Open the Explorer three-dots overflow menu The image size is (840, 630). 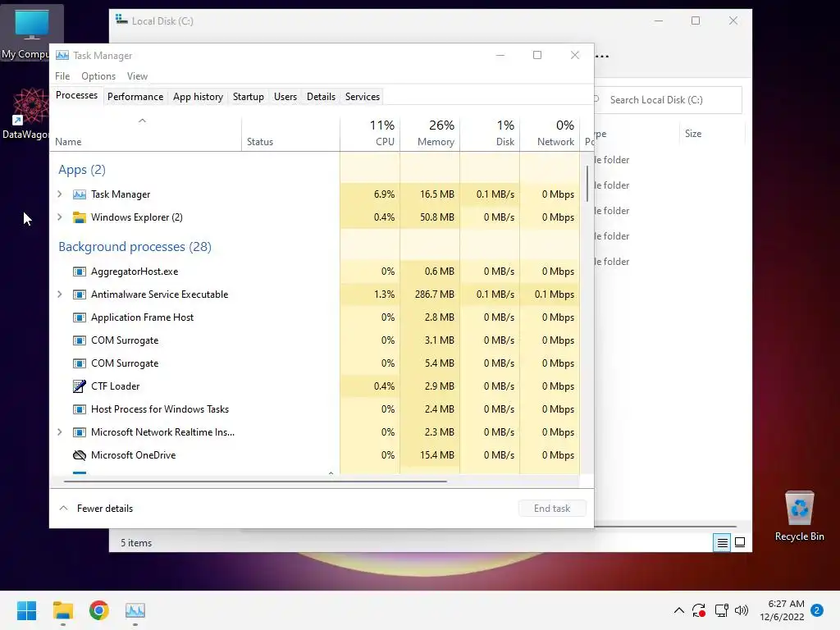(602, 56)
